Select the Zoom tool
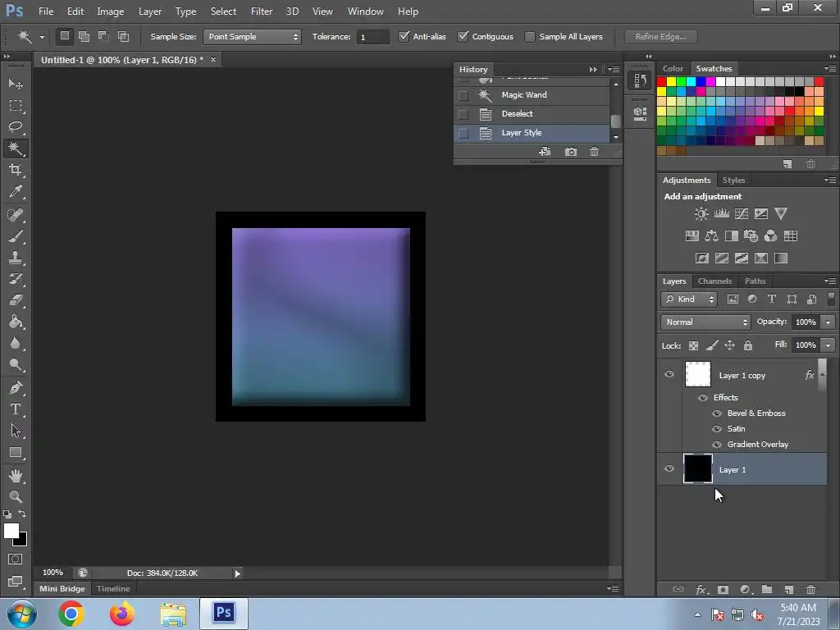The width and height of the screenshot is (840, 630). point(16,496)
